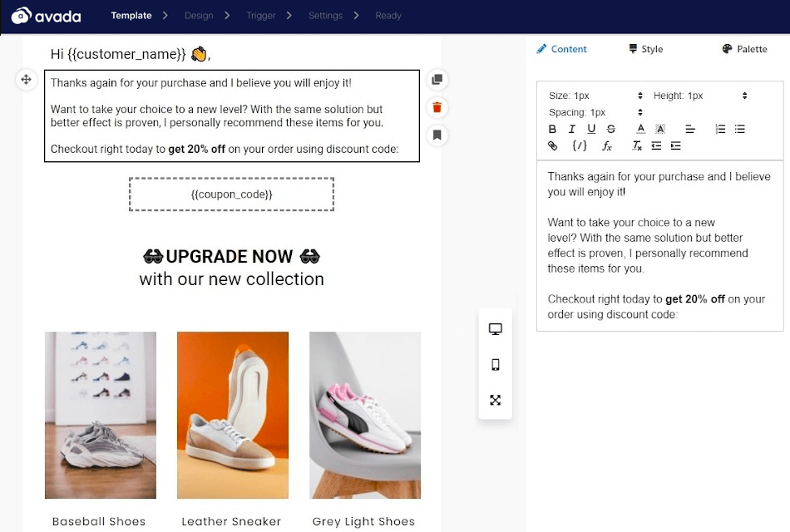790x532 pixels.
Task: Save the selected block with the bookmark icon
Action: 437,135
